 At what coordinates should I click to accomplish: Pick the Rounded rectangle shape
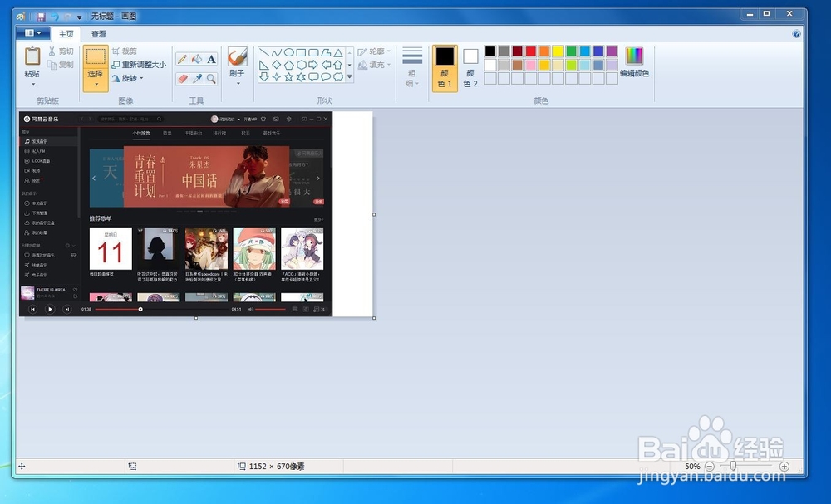click(313, 52)
